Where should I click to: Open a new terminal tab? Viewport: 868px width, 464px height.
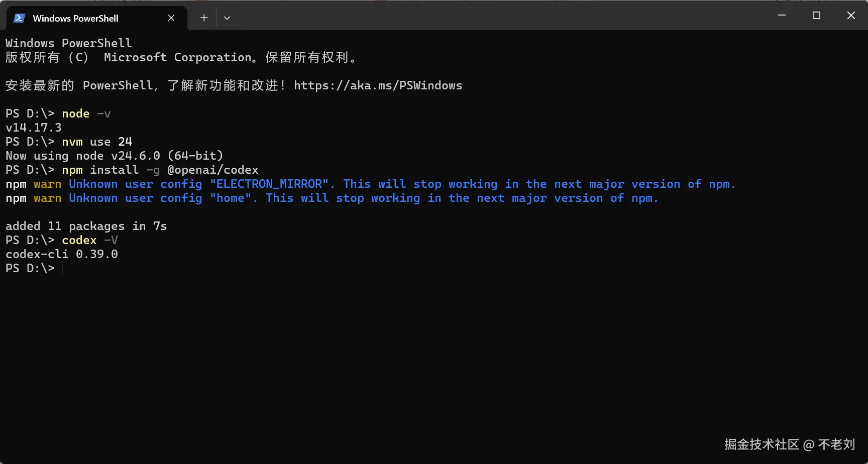(204, 18)
